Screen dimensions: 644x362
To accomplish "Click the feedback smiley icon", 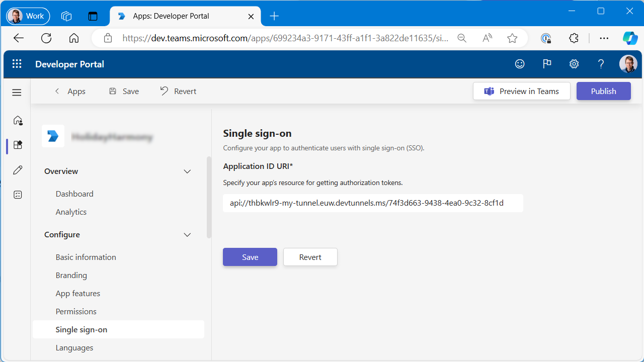I will (520, 64).
